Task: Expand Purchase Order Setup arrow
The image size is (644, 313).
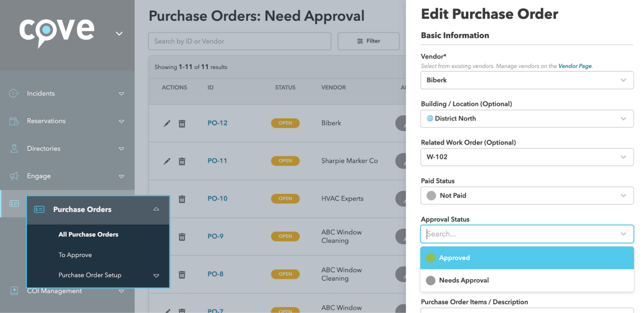Action: click(x=156, y=276)
